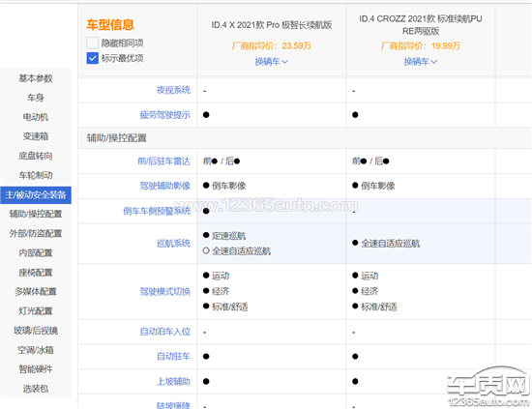Open 驾驶辅助影像 explanation link
The width and height of the screenshot is (532, 409).
165,186
